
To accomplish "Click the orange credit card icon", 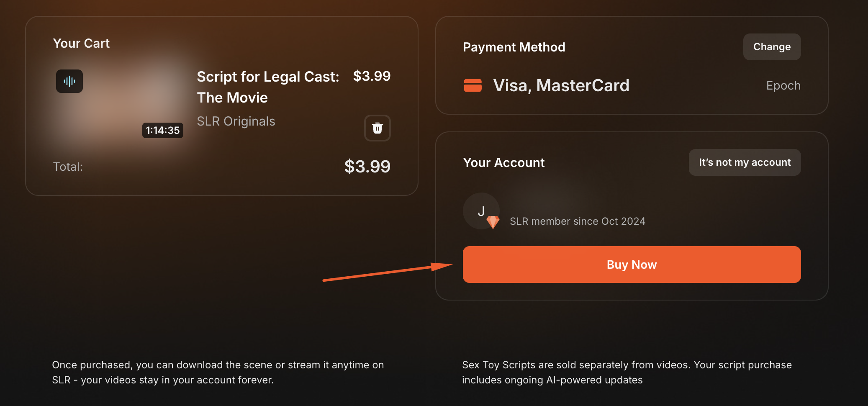I will coord(473,85).
